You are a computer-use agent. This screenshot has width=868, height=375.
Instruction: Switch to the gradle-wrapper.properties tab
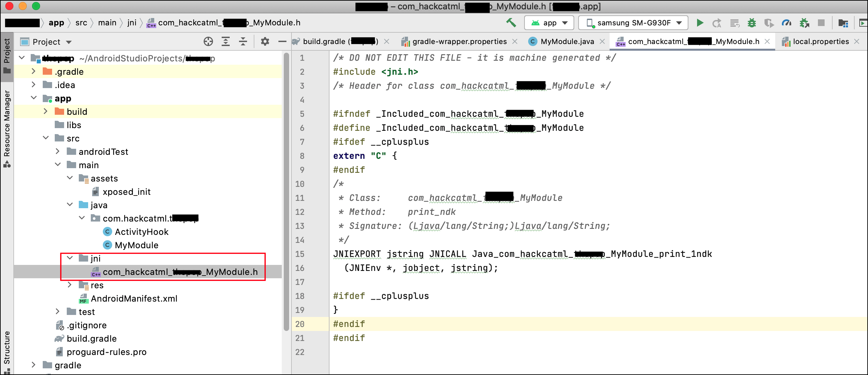tap(459, 42)
